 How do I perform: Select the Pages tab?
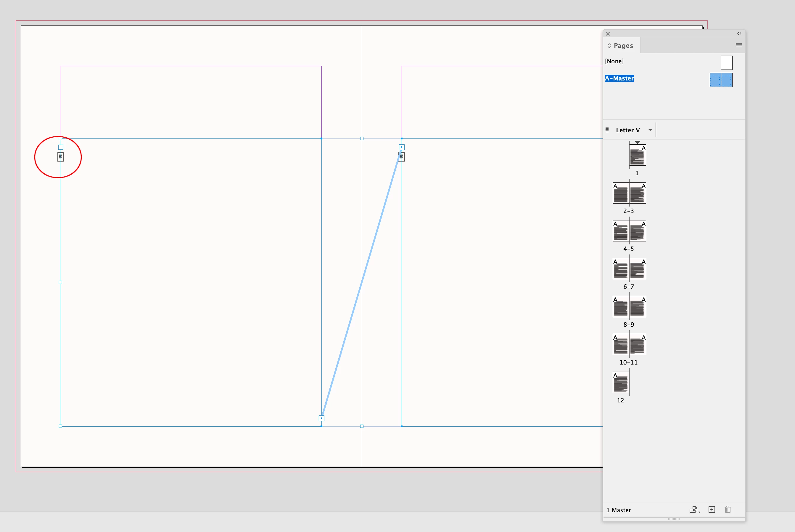click(x=623, y=46)
